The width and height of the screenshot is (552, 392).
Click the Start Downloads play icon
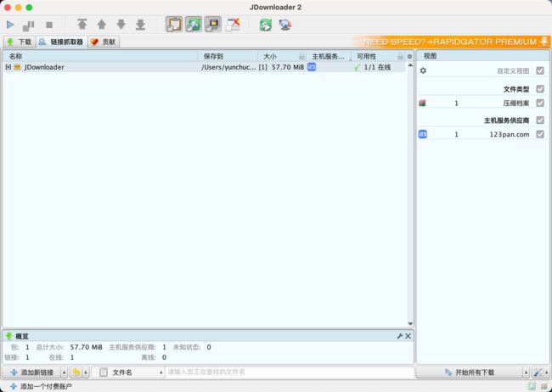coord(11,25)
